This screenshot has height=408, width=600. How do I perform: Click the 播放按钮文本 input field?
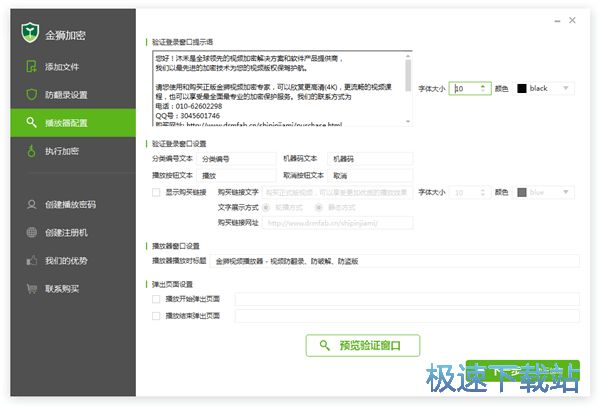click(x=236, y=175)
